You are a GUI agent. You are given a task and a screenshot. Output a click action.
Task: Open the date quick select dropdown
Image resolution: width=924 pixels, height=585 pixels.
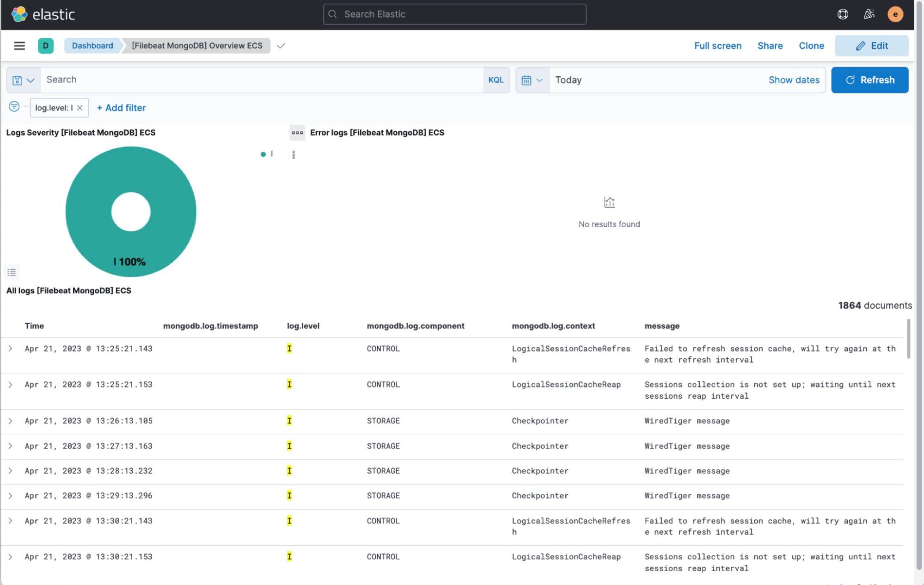pyautogui.click(x=532, y=80)
